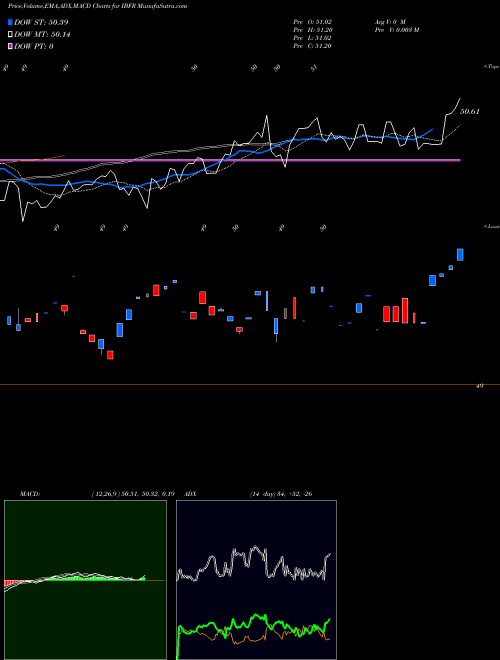
Task: Click the white DOW MT legend swatch
Action: click(x=11, y=35)
